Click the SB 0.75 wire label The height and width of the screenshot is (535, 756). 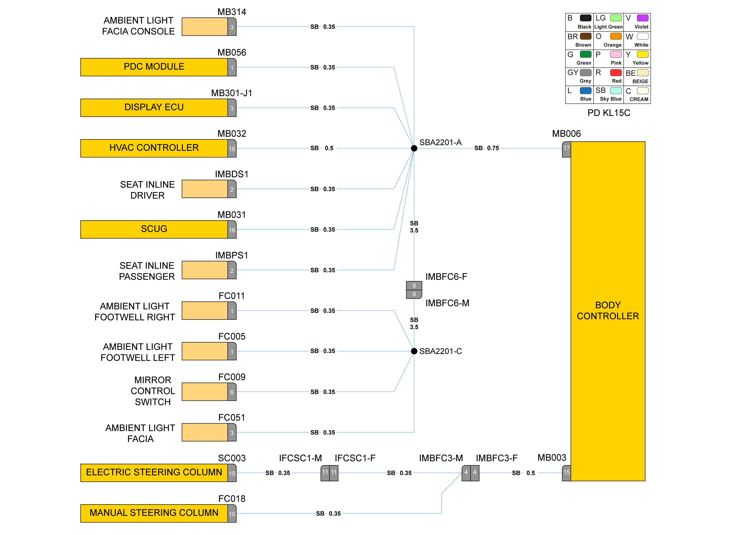pos(486,148)
